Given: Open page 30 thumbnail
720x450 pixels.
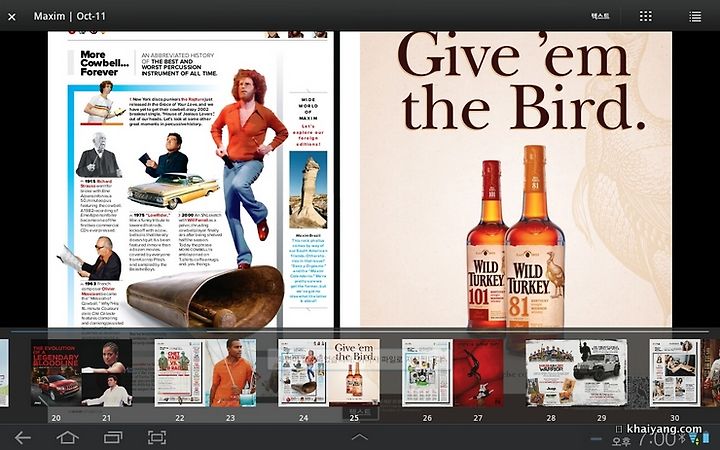Looking at the screenshot, I should (x=675, y=373).
